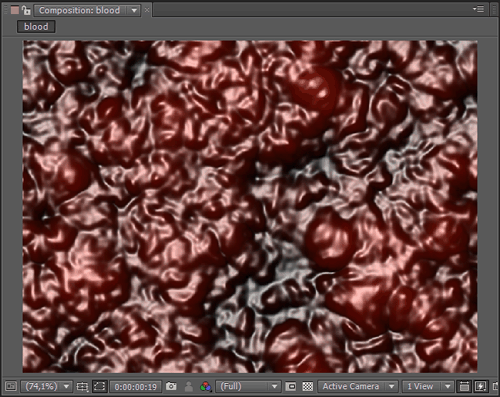The width and height of the screenshot is (500, 397).
Task: Toggle the transparency grid checkerboard
Action: [307, 386]
